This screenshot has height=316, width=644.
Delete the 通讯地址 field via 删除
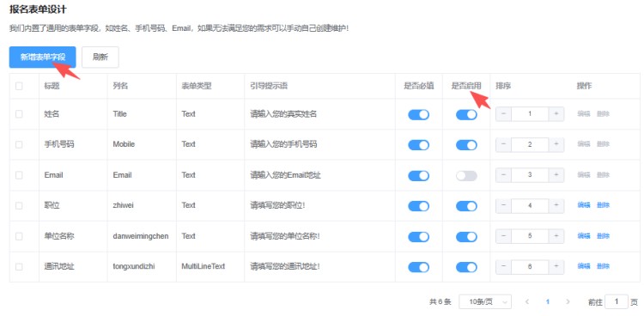click(603, 266)
